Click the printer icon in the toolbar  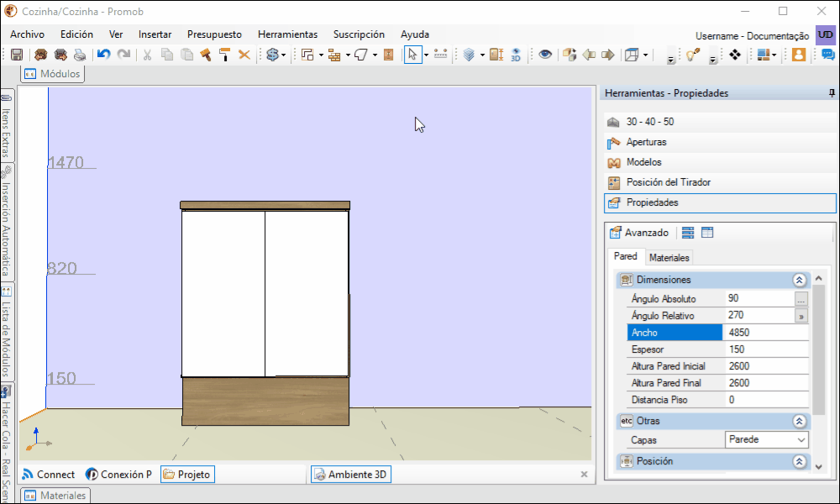[x=80, y=55]
